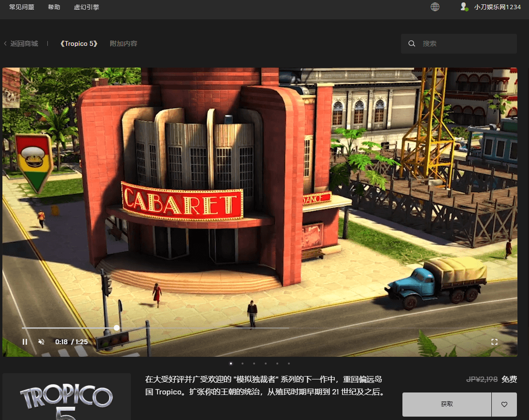Select the first carousel dot
This screenshot has width=529, height=420.
pyautogui.click(x=231, y=364)
